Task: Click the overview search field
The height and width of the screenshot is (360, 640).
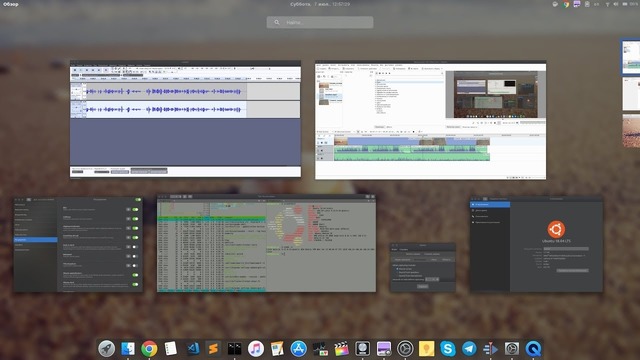Action: [320, 22]
